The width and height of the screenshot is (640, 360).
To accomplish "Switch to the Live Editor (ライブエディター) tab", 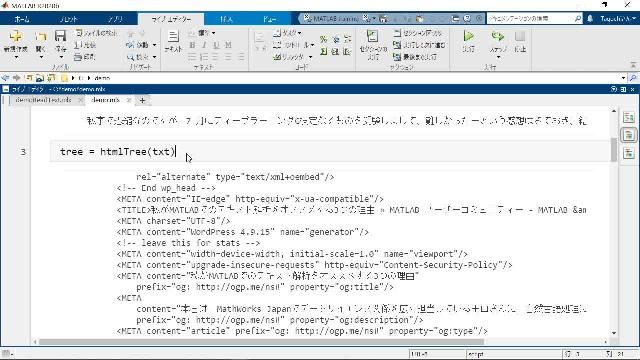I will click(171, 19).
